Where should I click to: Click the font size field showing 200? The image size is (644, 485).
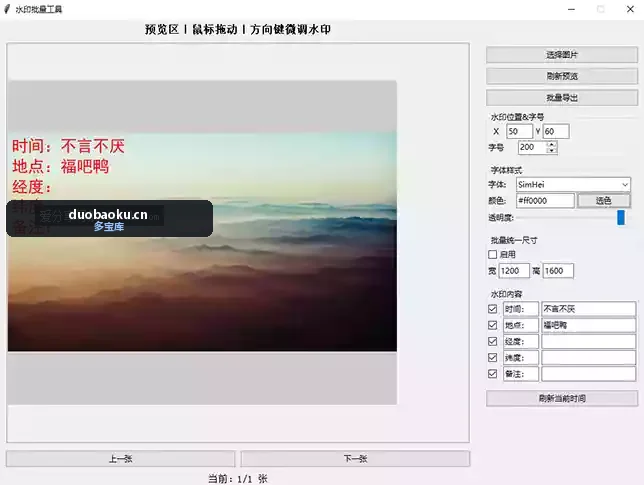[x=532, y=147]
